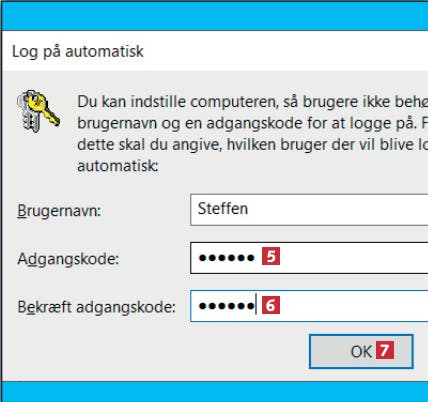428x402 pixels.
Task: Click the red step 7 marker
Action: pyautogui.click(x=385, y=350)
